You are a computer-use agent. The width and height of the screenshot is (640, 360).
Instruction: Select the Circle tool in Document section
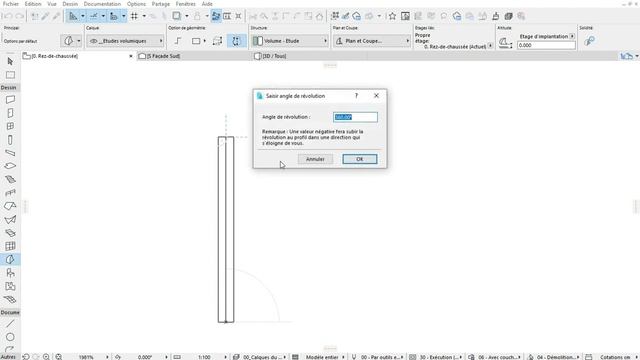pyautogui.click(x=10, y=337)
